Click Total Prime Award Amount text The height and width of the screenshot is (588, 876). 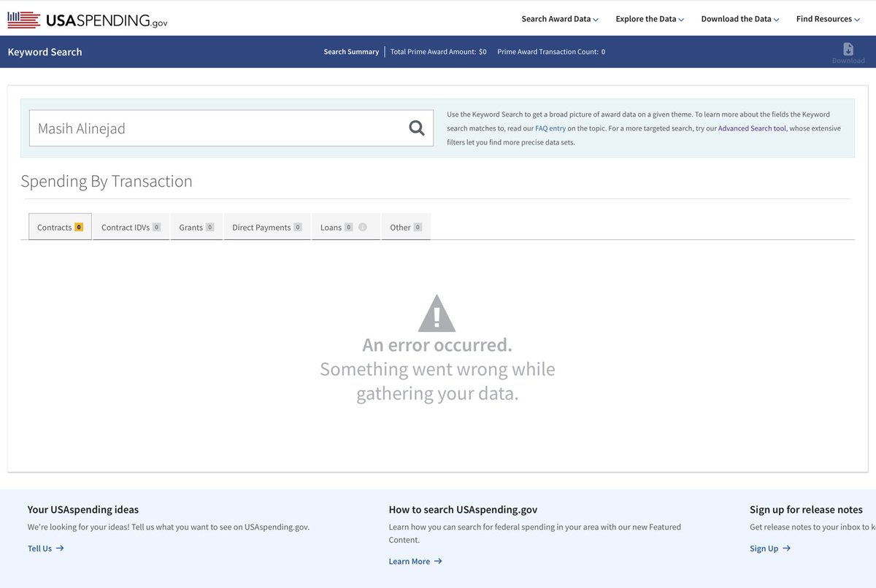coord(438,52)
